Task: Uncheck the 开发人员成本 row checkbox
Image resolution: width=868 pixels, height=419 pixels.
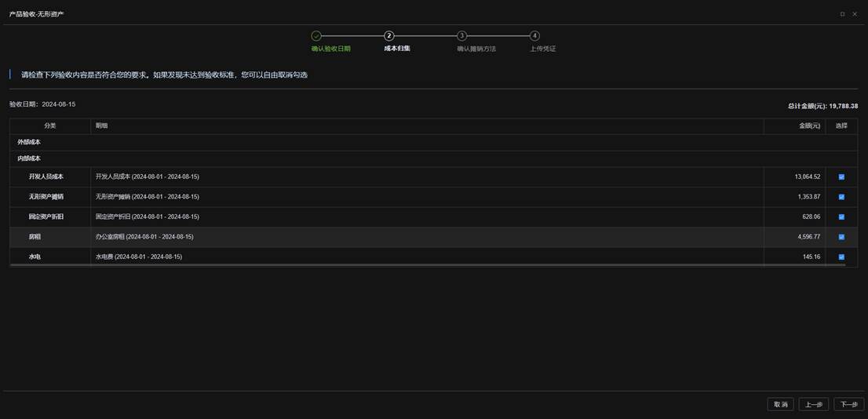Action: pos(841,177)
